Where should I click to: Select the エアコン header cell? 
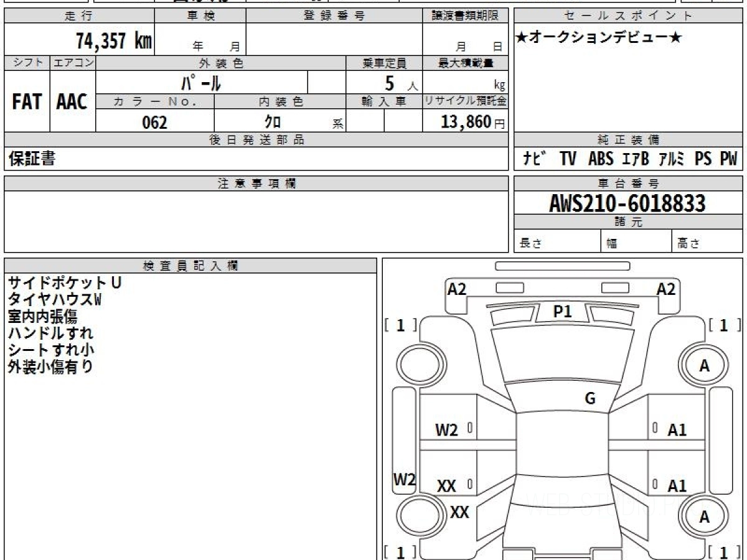point(73,62)
